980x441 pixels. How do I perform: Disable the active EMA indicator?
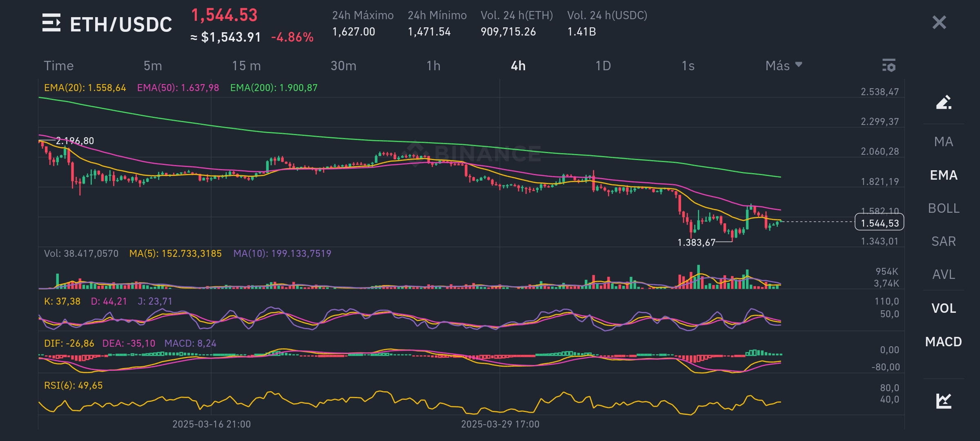pos(942,175)
